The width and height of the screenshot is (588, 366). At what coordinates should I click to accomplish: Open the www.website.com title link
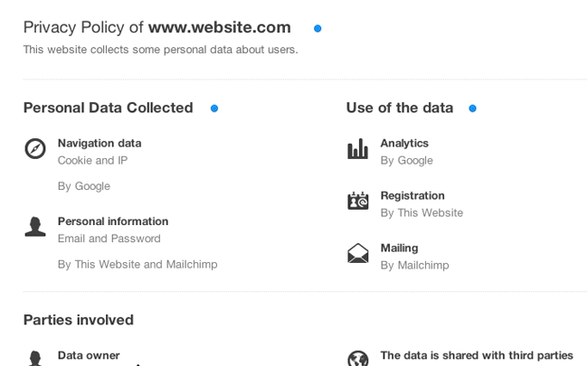point(220,27)
